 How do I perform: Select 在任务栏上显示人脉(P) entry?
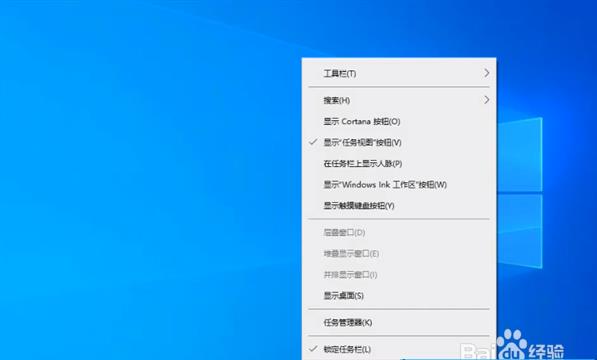tap(399, 164)
